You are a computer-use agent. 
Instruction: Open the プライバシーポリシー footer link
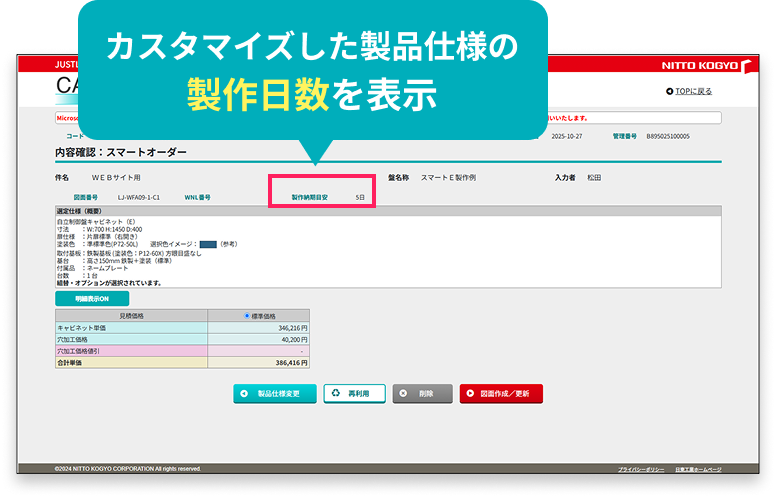tap(641, 469)
